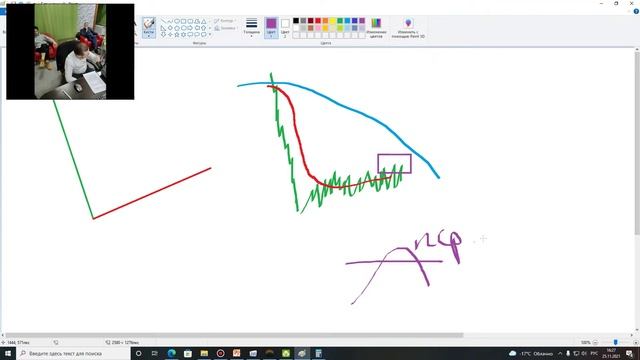Image resolution: width=640 pixels, height=360 pixels.
Task: Pick the orange color swatch
Action: 325,20
